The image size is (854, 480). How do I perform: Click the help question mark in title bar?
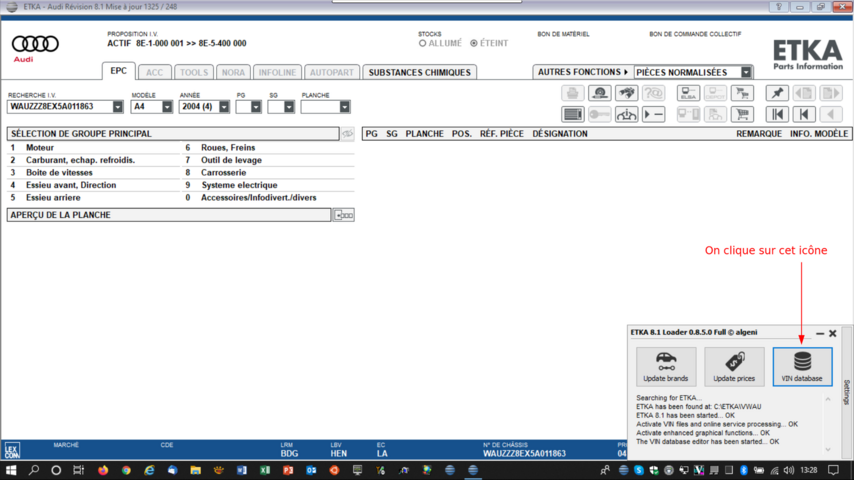pos(778,7)
